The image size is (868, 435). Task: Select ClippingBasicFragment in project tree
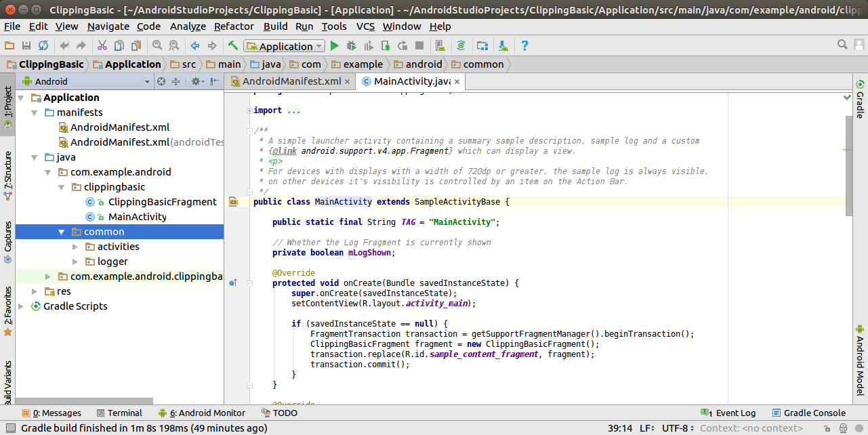click(x=162, y=202)
